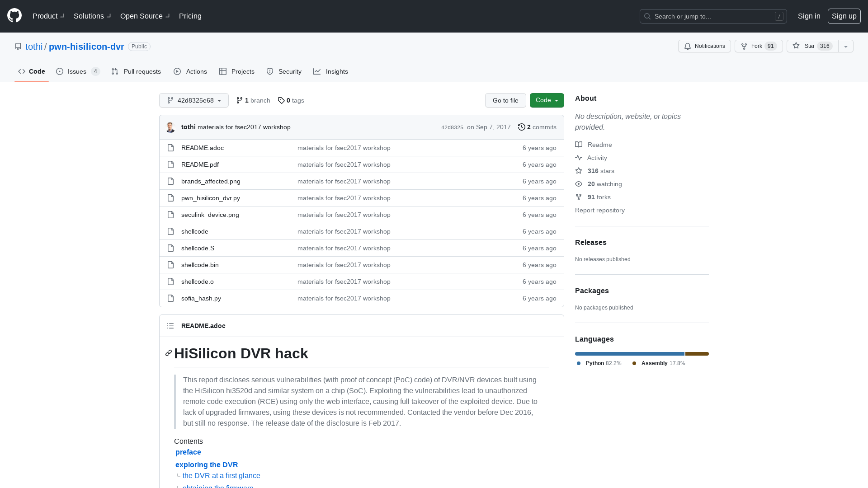The image size is (868, 488).
Task: Open the green Code dropdown
Action: (547, 100)
